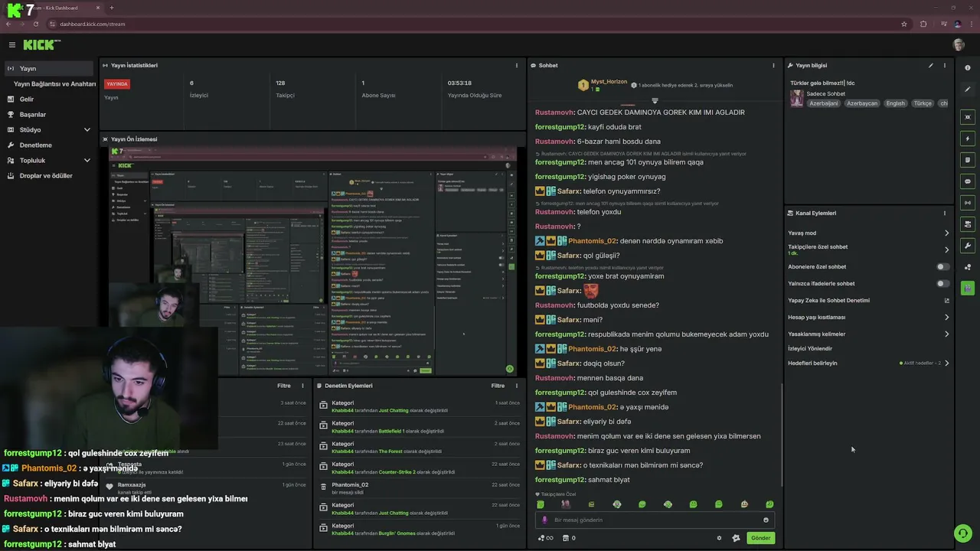
Task: Bookmark the page with the browser star icon
Action: [x=904, y=24]
